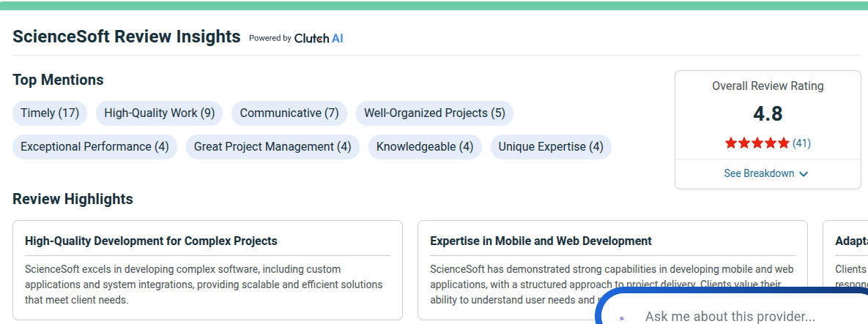
Task: Click the 4.8 overall rating number
Action: tap(768, 114)
